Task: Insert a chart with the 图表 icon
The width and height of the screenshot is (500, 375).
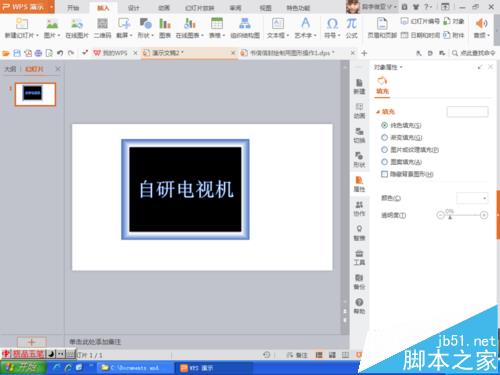Action: [165, 24]
